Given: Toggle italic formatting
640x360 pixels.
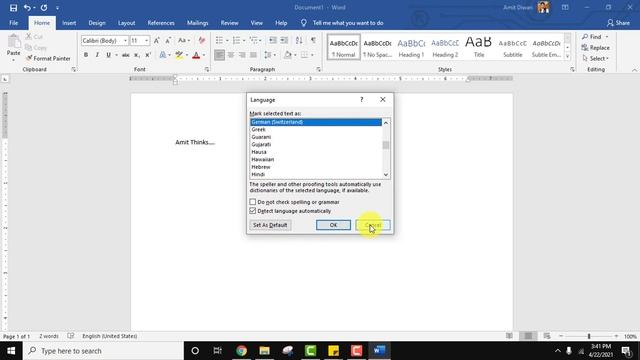Looking at the screenshot, I should point(97,55).
